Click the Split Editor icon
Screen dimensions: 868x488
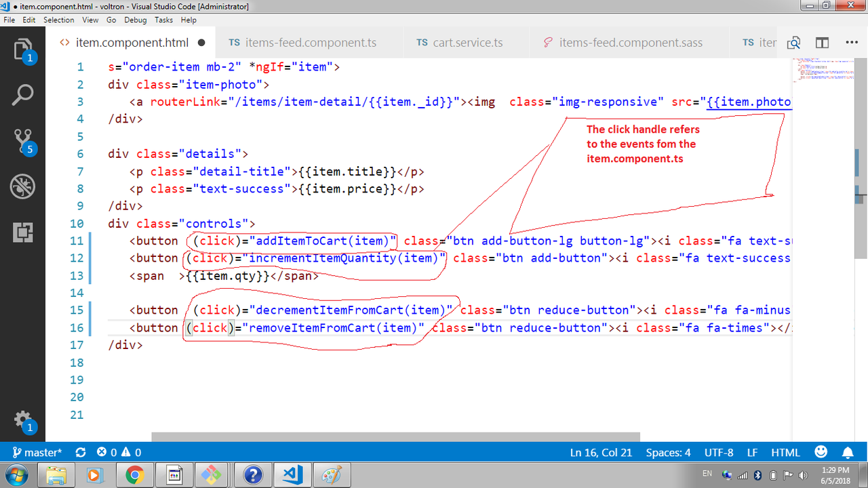pos(822,43)
